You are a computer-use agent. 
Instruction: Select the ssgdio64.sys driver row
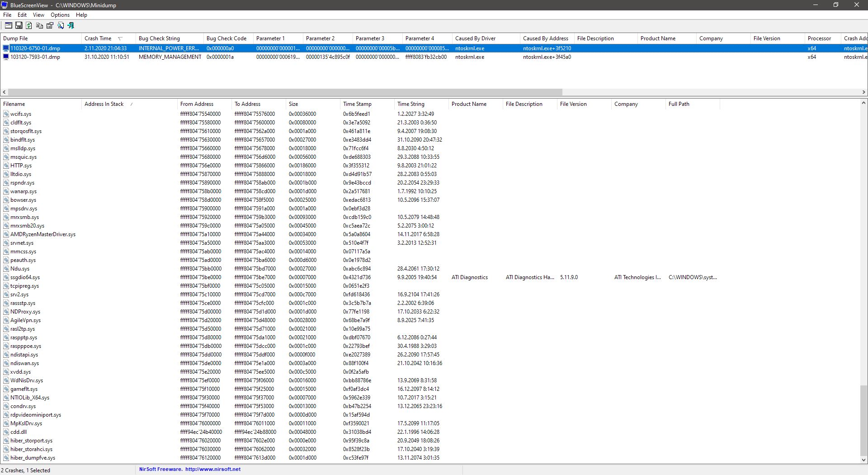(x=25, y=277)
